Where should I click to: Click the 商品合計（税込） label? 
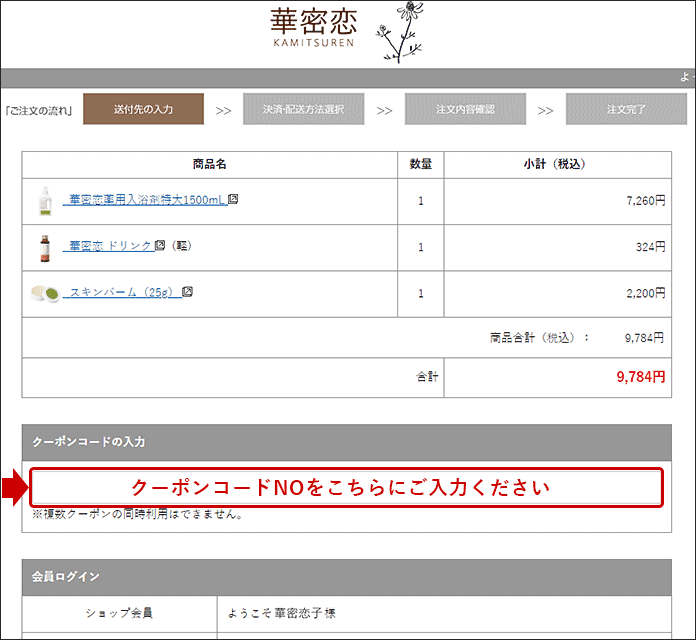pos(539,338)
